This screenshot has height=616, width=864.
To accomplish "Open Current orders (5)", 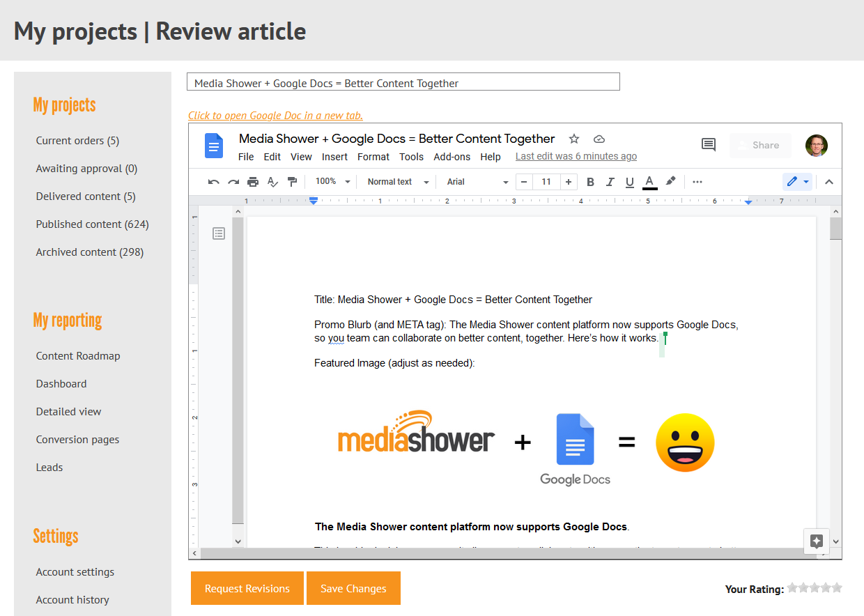I will 77,141.
